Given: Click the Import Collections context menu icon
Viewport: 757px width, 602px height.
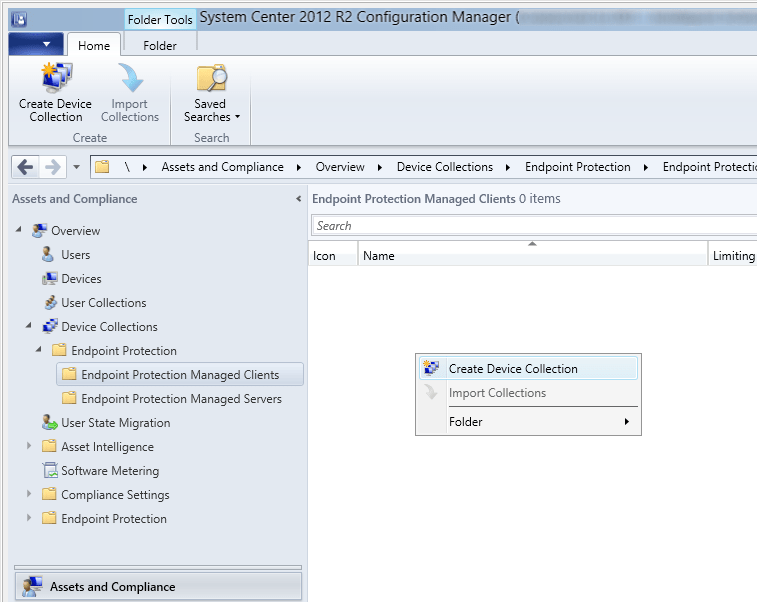Looking at the screenshot, I should (x=431, y=392).
